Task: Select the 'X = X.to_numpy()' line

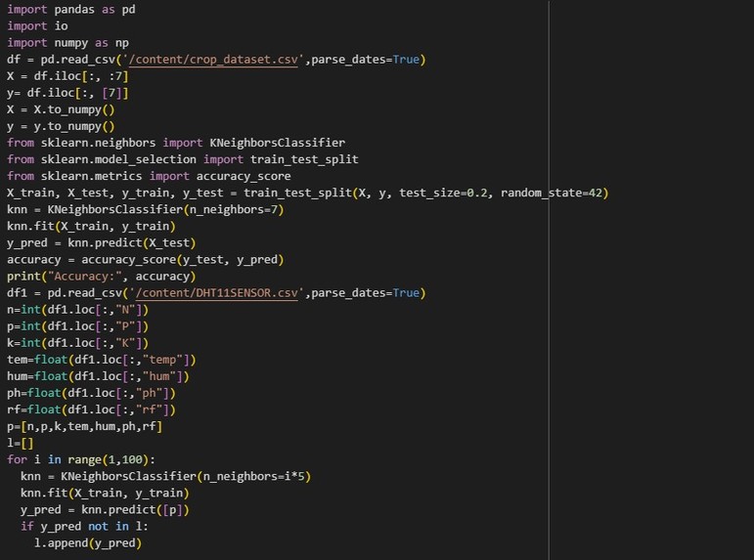Action: (61, 109)
